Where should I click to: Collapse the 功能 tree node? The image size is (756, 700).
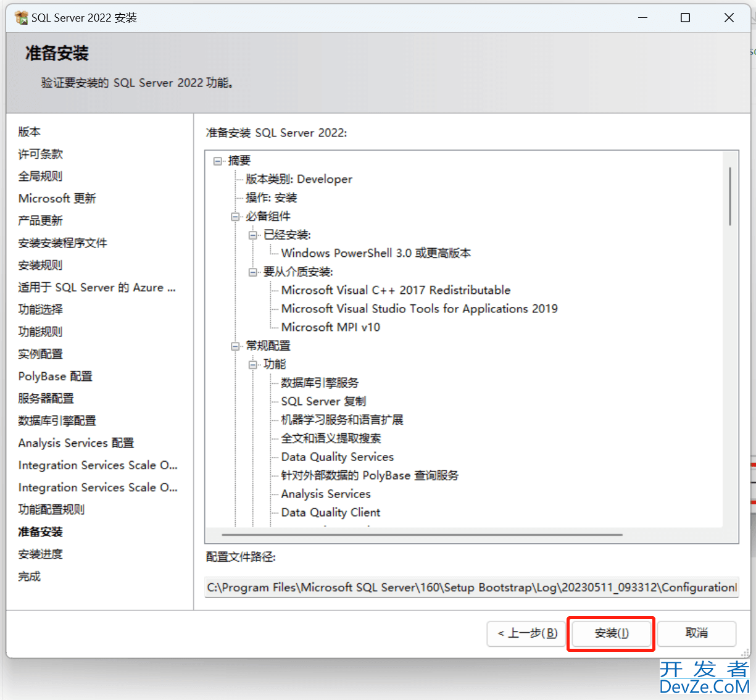(252, 365)
